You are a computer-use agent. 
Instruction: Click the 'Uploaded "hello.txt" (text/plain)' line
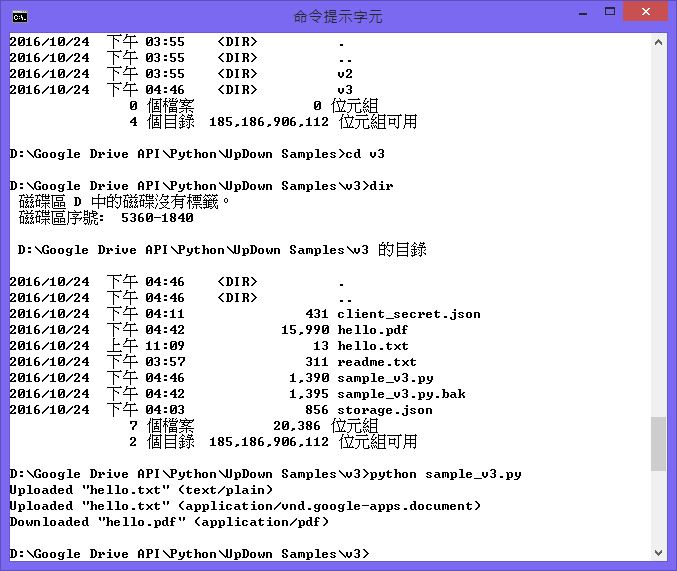[141, 490]
